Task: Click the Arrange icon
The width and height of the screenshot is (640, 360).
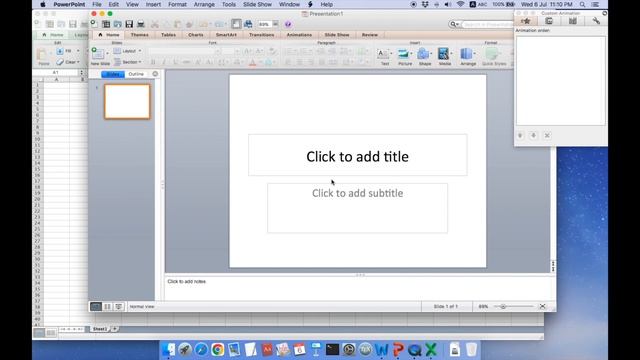Action: click(467, 54)
